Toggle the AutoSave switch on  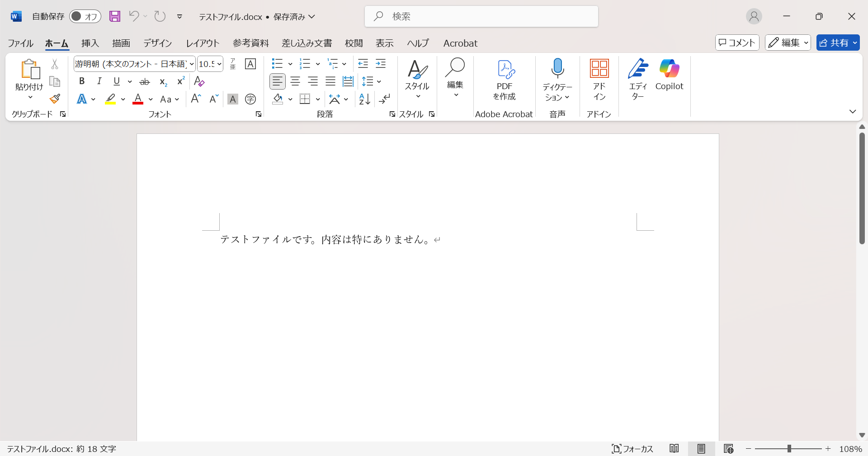tap(85, 17)
